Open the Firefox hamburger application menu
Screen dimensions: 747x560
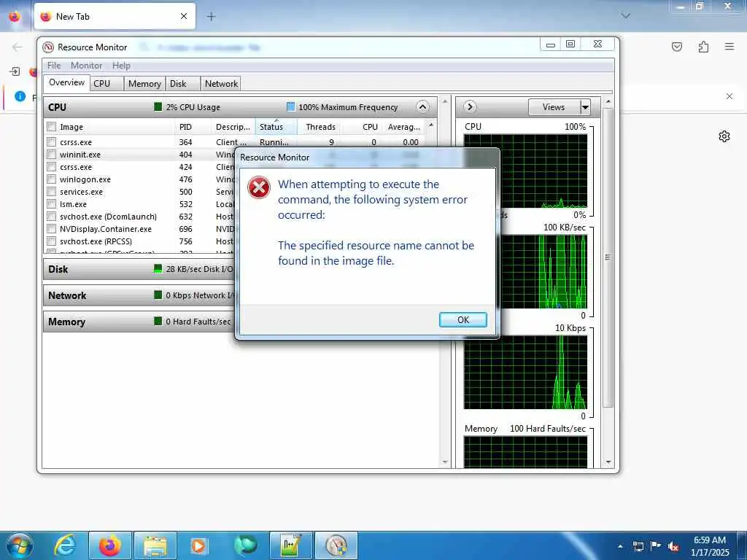[729, 47]
